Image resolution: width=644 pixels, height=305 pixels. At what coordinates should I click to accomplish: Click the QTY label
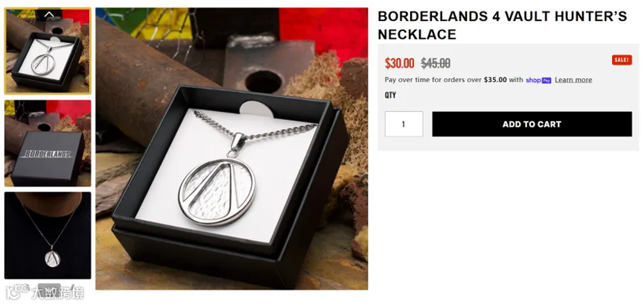(x=390, y=95)
